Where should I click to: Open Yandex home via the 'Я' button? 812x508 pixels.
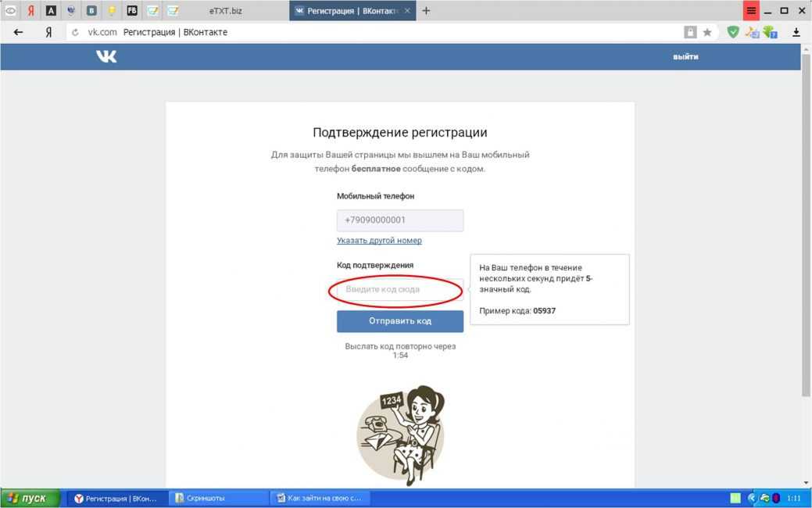(x=48, y=32)
